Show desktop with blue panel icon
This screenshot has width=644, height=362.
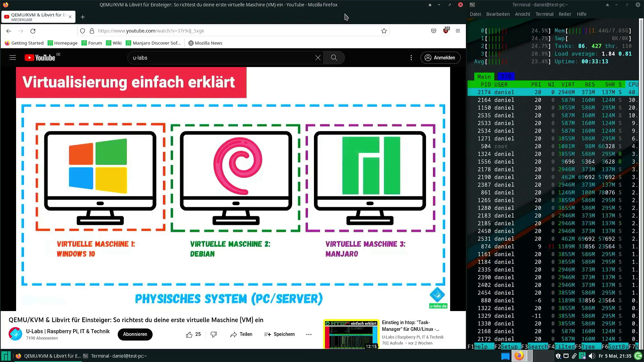[x=505, y=356]
